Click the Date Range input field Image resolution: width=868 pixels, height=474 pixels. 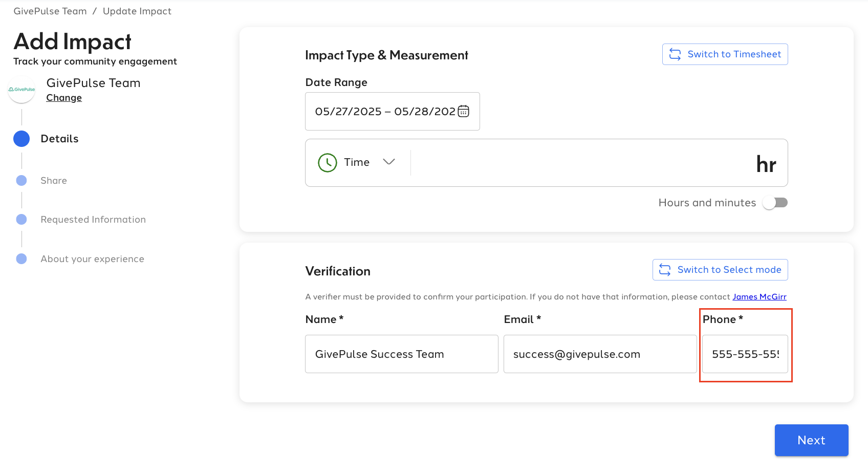coord(393,111)
